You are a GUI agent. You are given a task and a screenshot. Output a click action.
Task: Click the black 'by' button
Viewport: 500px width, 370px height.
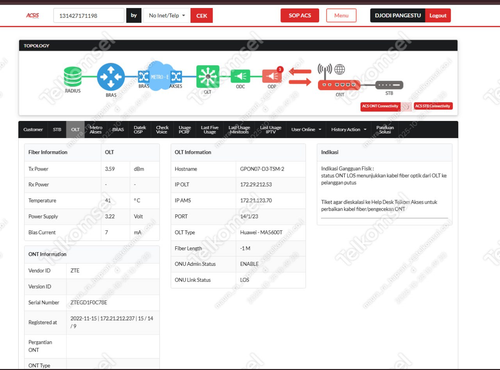click(x=134, y=16)
